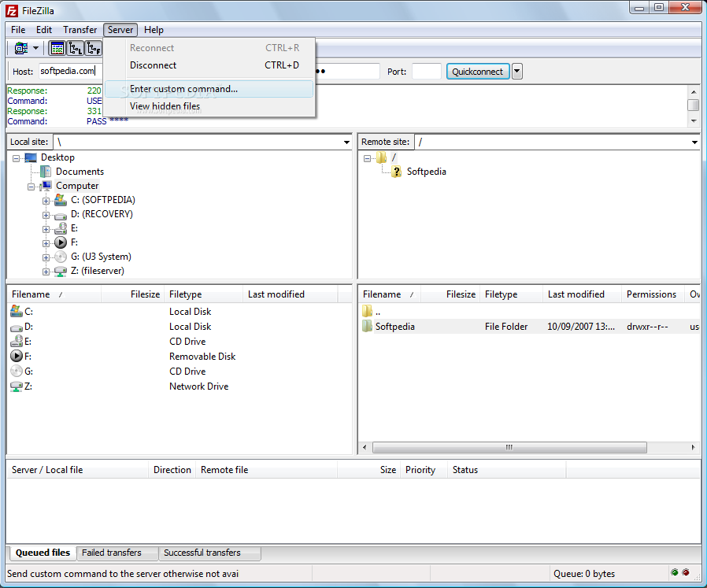Image resolution: width=707 pixels, height=588 pixels.
Task: Open the Help menu
Action: tap(154, 30)
